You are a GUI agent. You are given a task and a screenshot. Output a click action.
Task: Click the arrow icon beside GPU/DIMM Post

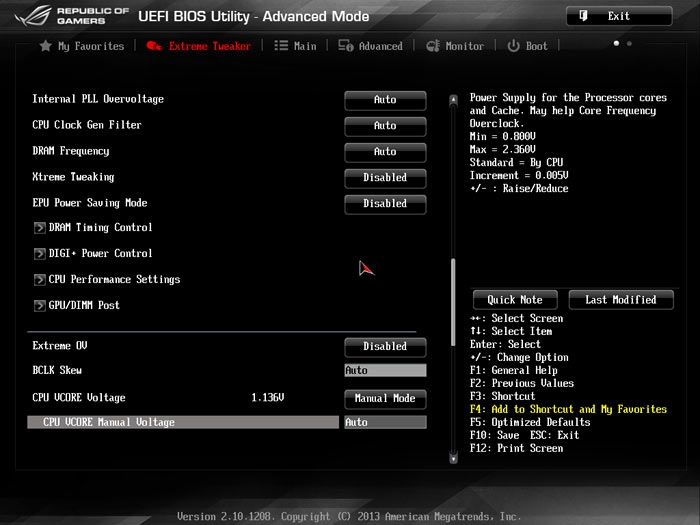click(39, 306)
